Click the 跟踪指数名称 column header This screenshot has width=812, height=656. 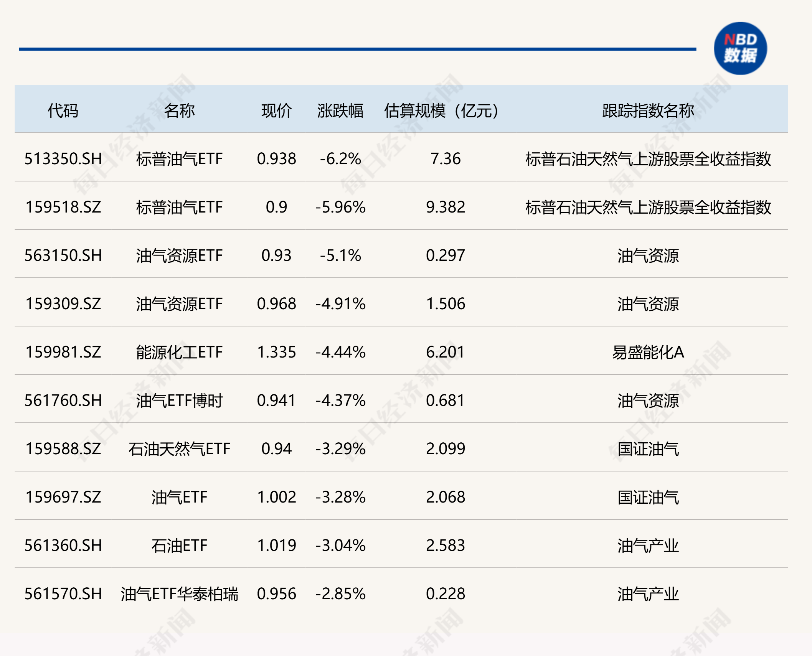(648, 111)
